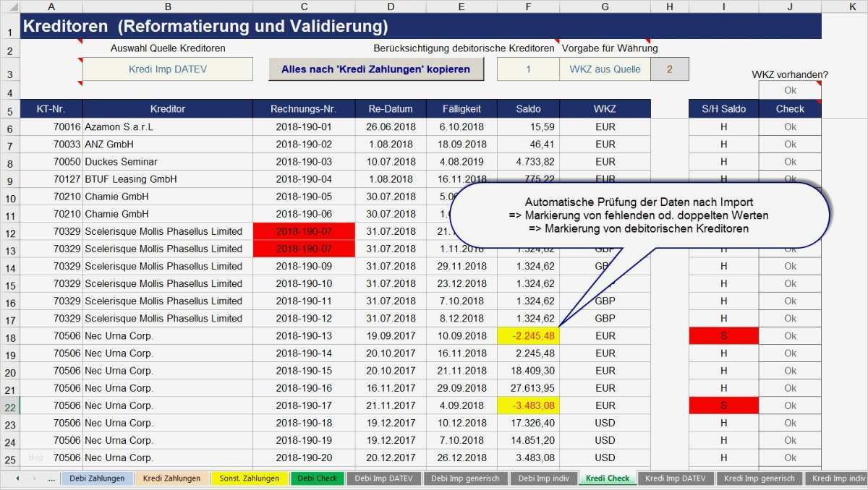Click the 'Kreditor' column heading
The height and width of the screenshot is (490, 868).
[x=168, y=109]
